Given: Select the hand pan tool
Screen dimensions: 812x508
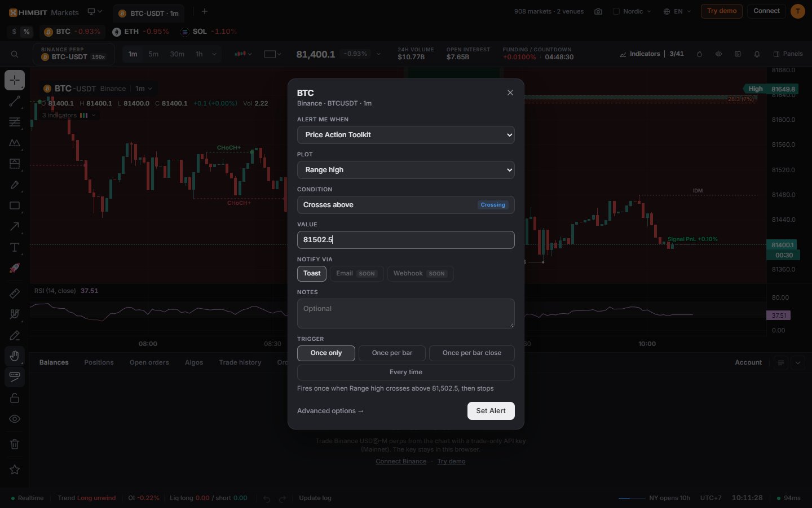Looking at the screenshot, I should (x=15, y=356).
